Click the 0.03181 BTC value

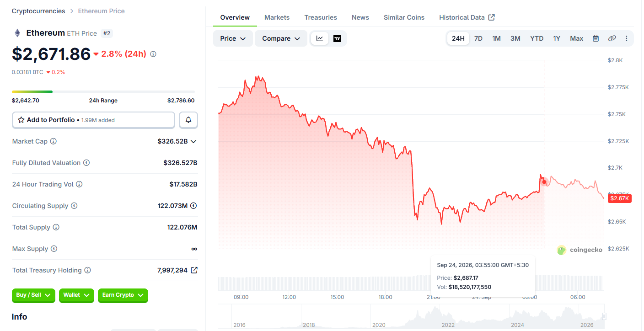click(x=28, y=72)
